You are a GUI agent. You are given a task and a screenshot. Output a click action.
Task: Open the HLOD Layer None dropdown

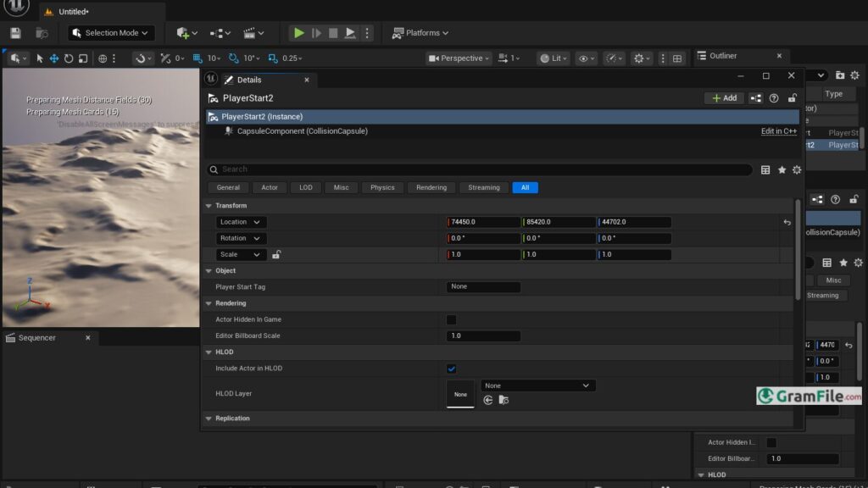point(537,385)
